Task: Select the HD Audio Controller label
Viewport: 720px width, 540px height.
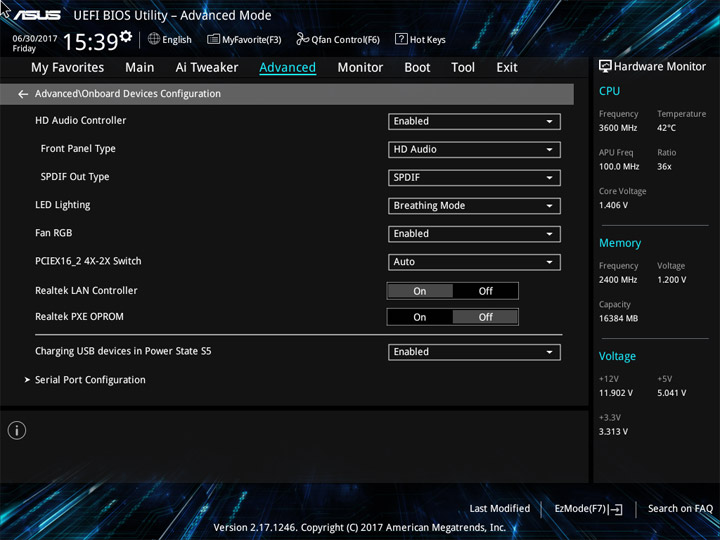Action: tap(80, 120)
